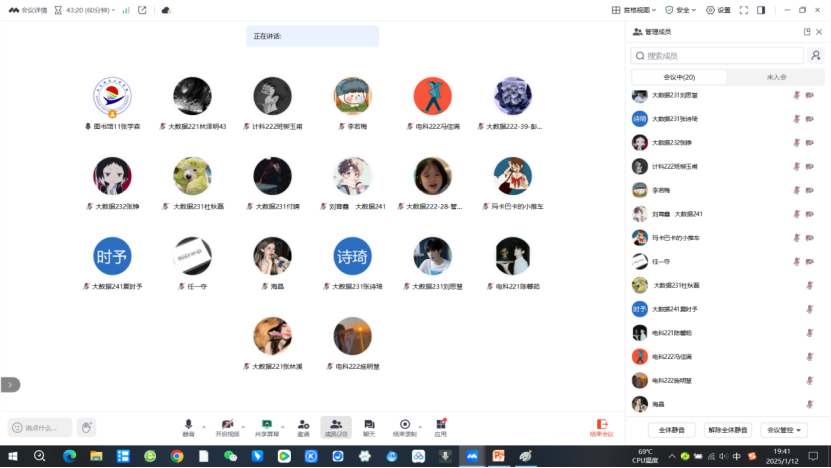Toggle microphone for 李若梅 in member list
This screenshot has width=831, height=468.
pos(797,190)
